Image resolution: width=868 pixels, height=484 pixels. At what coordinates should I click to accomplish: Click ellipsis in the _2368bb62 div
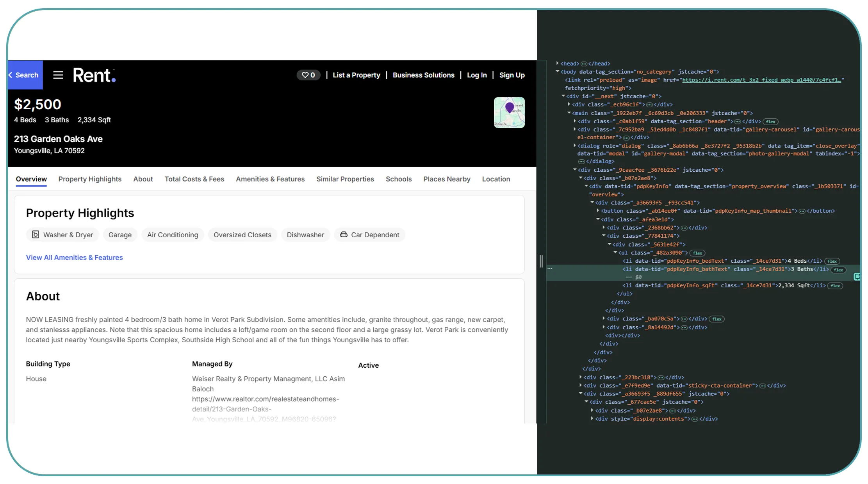684,228
